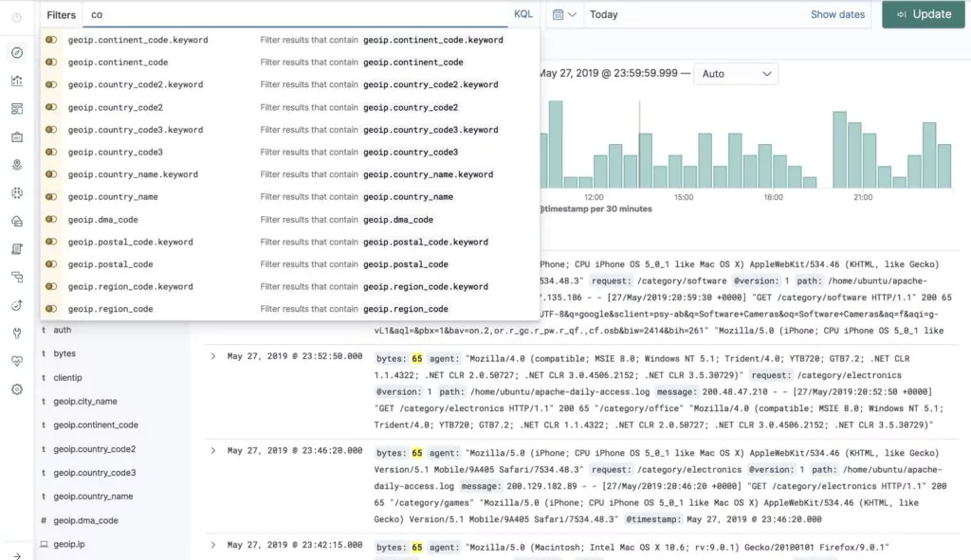The image size is (971, 560).
Task: Open the Infrastructure icon in sidebar
Action: tap(17, 221)
